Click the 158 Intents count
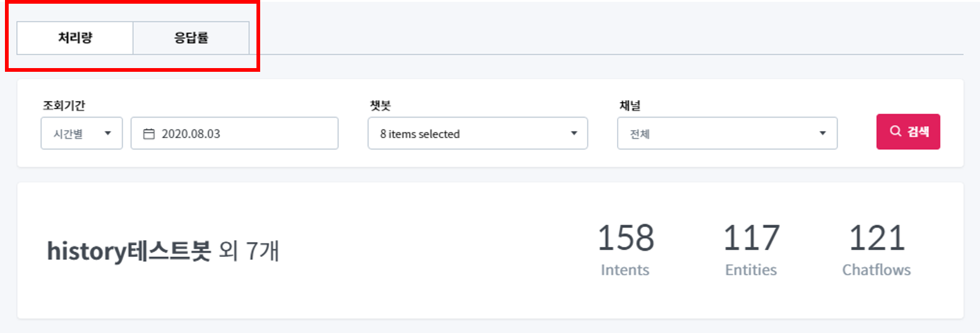980x333 pixels. 625,238
